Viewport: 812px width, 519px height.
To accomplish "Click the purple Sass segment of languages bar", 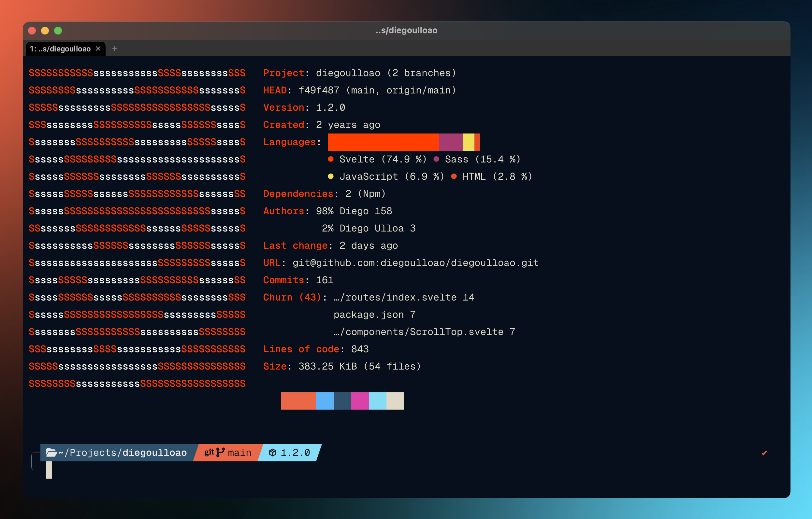I will tap(451, 142).
